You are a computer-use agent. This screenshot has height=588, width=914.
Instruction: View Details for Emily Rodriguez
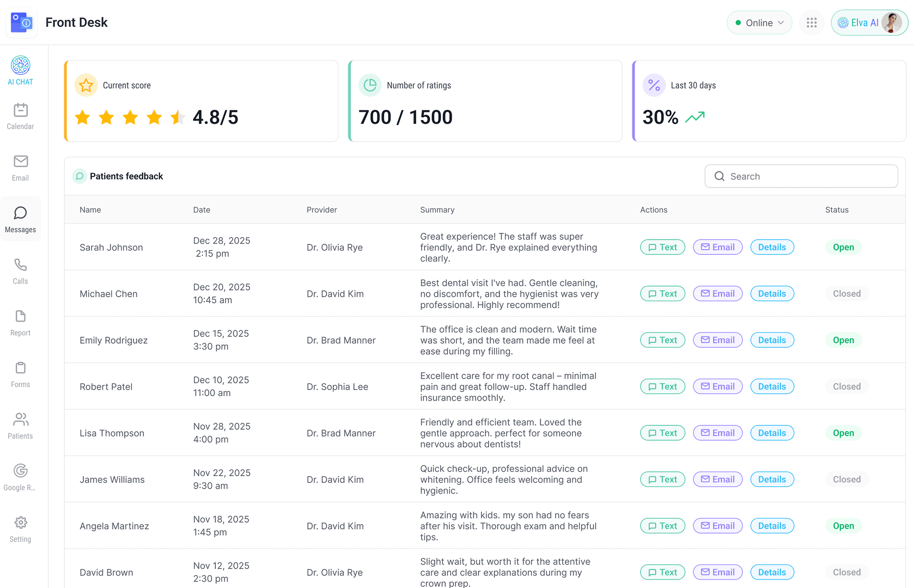point(772,340)
